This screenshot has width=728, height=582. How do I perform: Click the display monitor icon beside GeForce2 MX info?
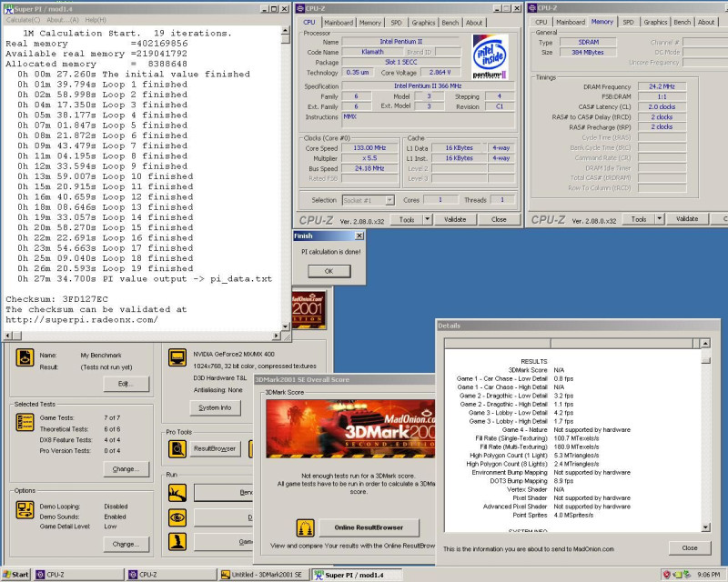177,357
